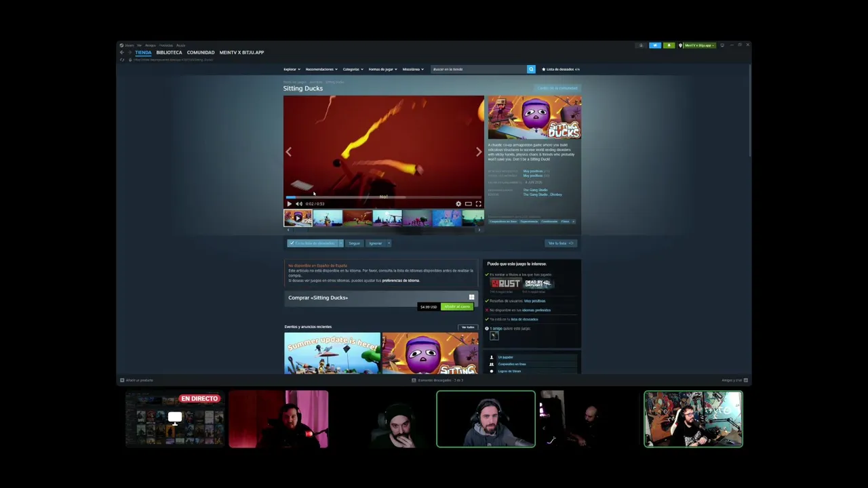Go to the next media item arrow
This screenshot has height=488, width=868.
tap(479, 152)
